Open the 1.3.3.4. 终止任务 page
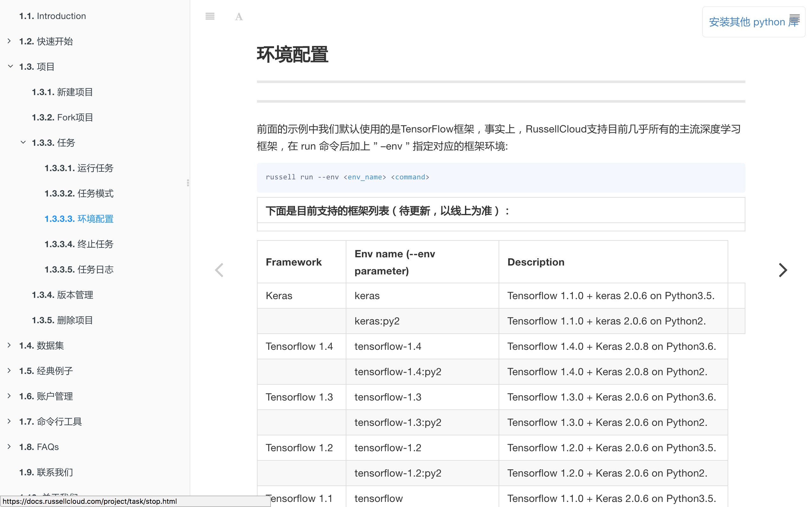The width and height of the screenshot is (812, 507). (79, 244)
